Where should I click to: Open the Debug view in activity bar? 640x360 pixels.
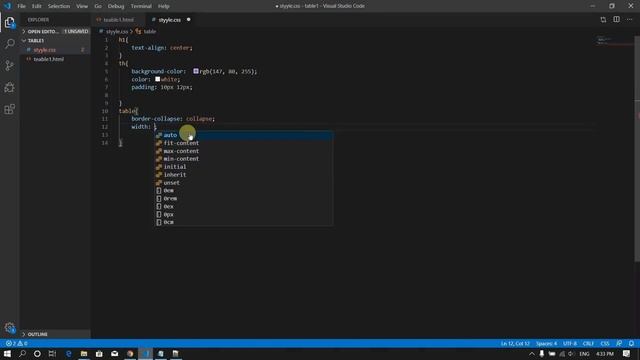9,87
